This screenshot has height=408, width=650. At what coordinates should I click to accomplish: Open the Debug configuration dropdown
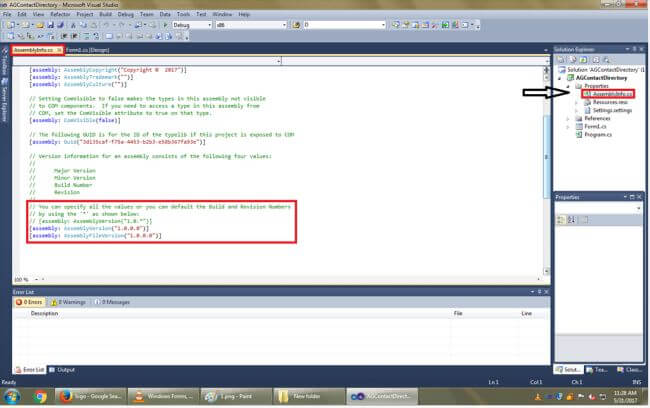pyautogui.click(x=209, y=25)
